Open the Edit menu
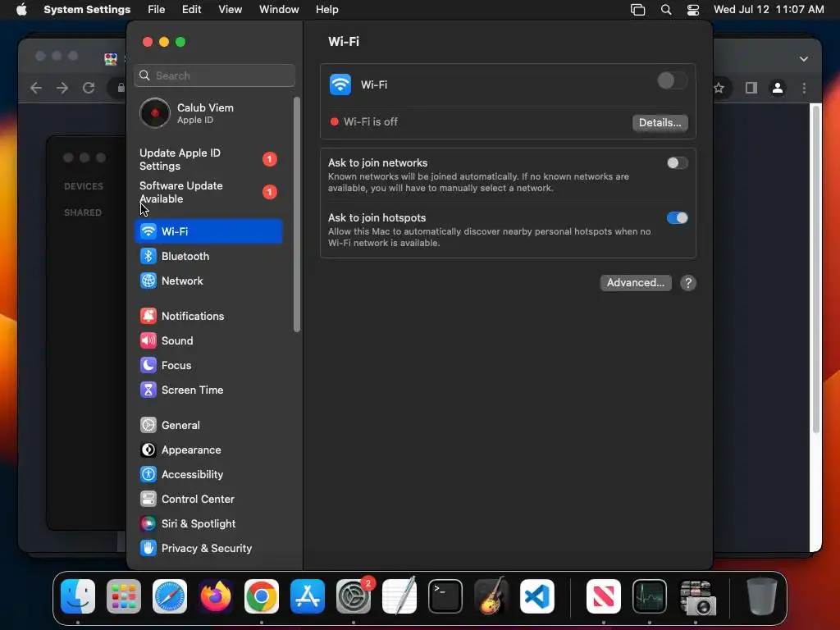This screenshot has width=840, height=630. coord(191,10)
